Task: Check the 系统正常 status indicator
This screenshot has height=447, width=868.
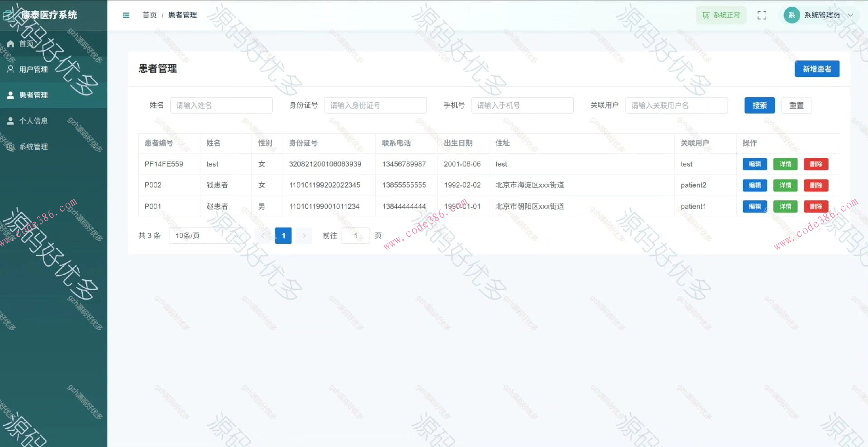Action: (720, 15)
